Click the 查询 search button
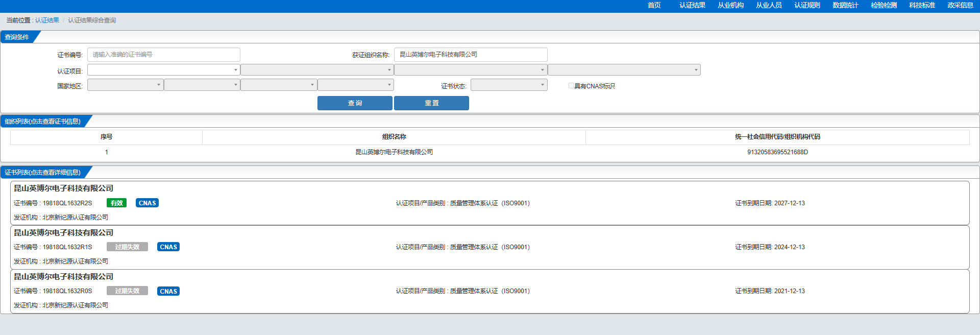The width and height of the screenshot is (980, 335). click(355, 103)
